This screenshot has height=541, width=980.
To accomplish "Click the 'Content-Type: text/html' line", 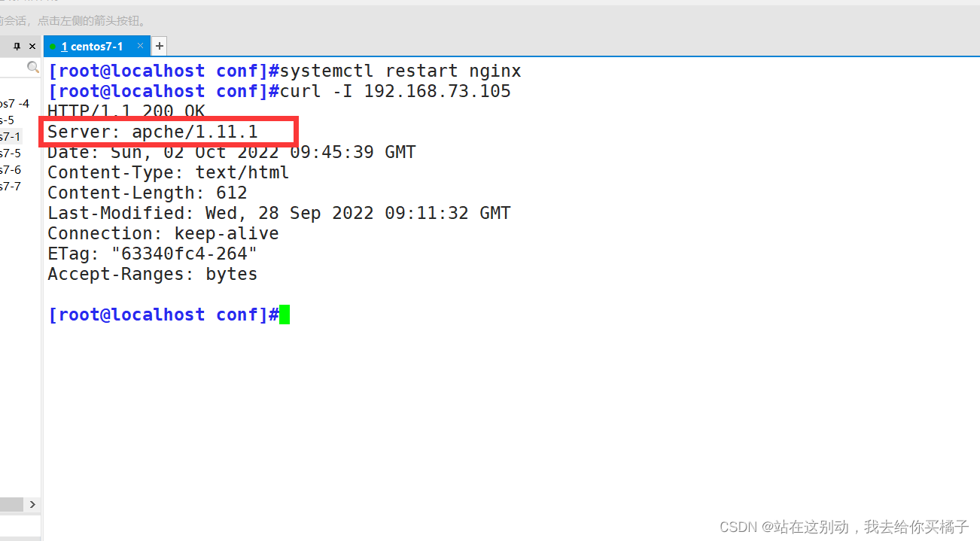I will click(x=169, y=172).
